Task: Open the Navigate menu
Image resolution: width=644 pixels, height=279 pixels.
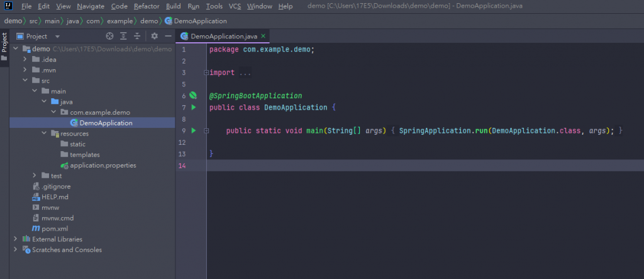Action: 91,6
